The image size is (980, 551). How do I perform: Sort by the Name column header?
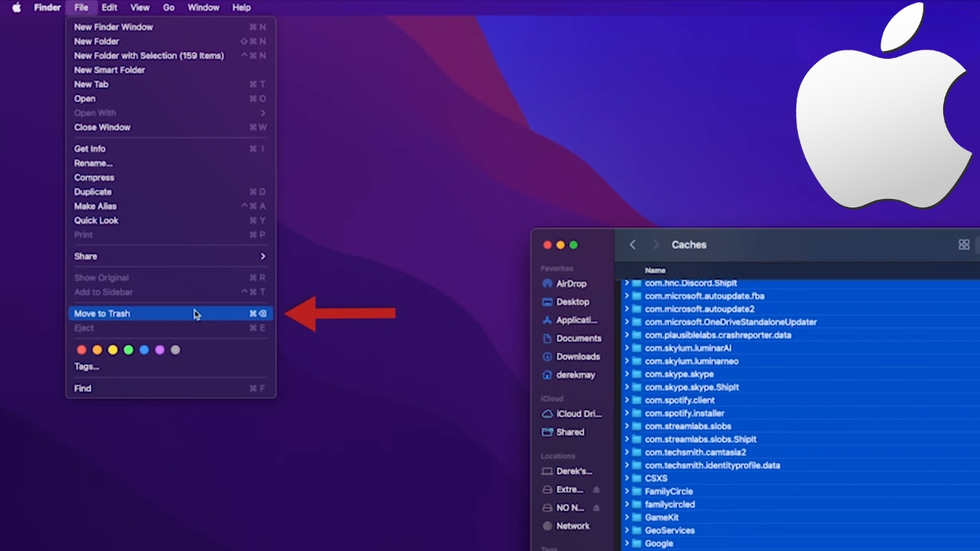tap(655, 270)
